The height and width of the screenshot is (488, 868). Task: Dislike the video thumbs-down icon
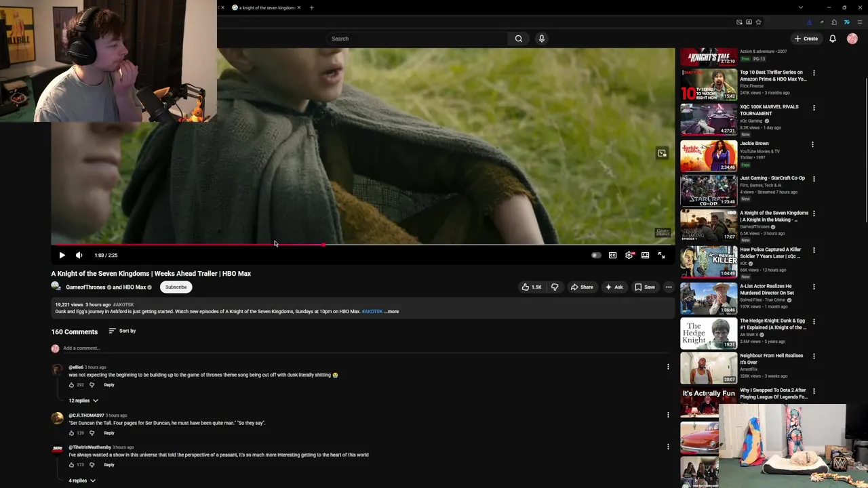(x=555, y=287)
